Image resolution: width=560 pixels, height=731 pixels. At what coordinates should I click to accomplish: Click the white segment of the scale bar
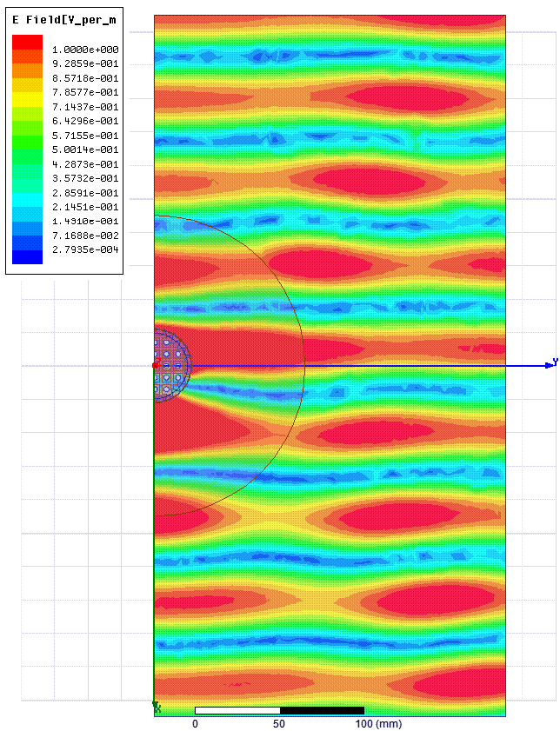[237, 710]
